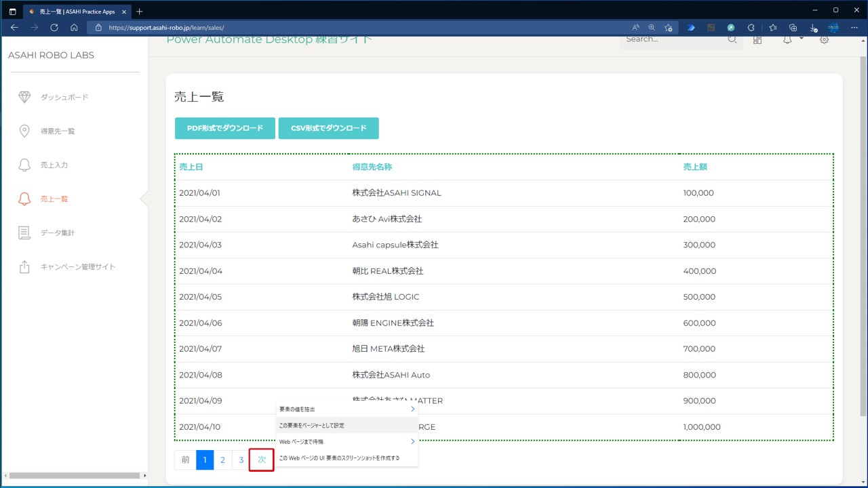Click page 1 in pagination

pos(205,460)
